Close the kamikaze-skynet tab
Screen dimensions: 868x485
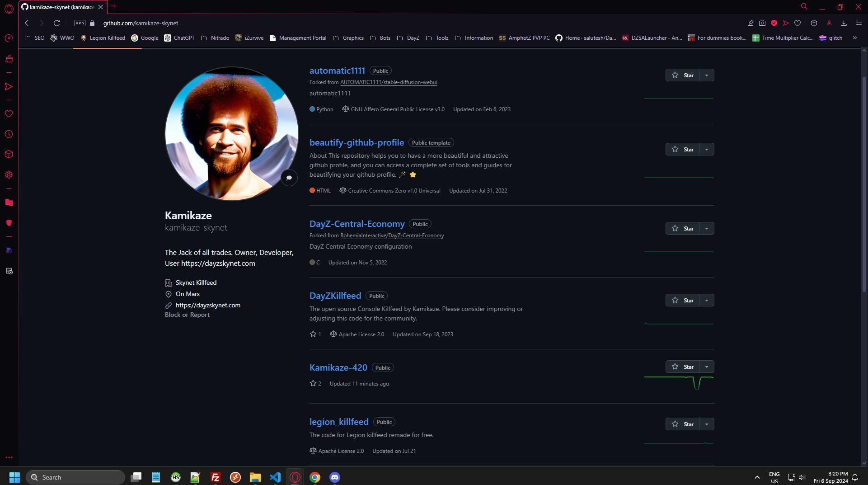(x=100, y=7)
